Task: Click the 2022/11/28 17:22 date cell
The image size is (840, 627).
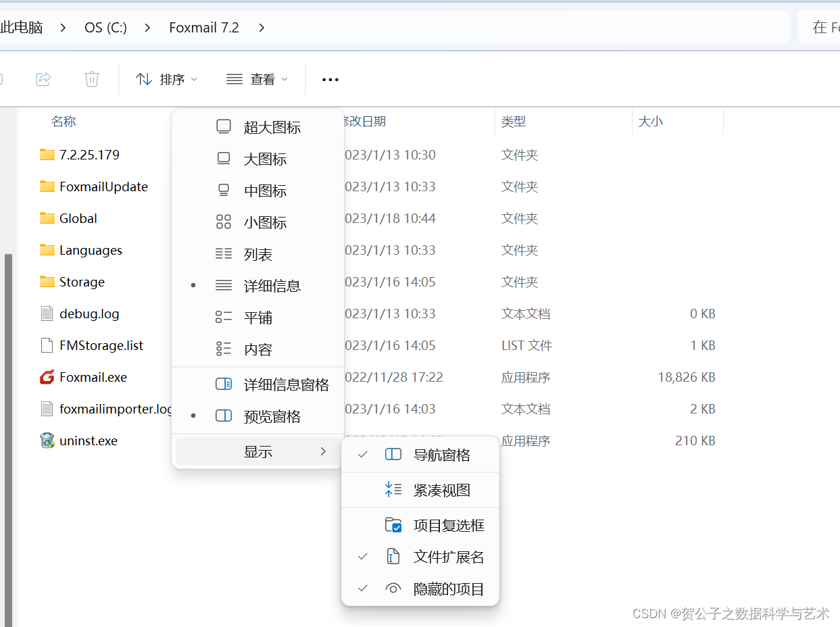Action: click(394, 377)
